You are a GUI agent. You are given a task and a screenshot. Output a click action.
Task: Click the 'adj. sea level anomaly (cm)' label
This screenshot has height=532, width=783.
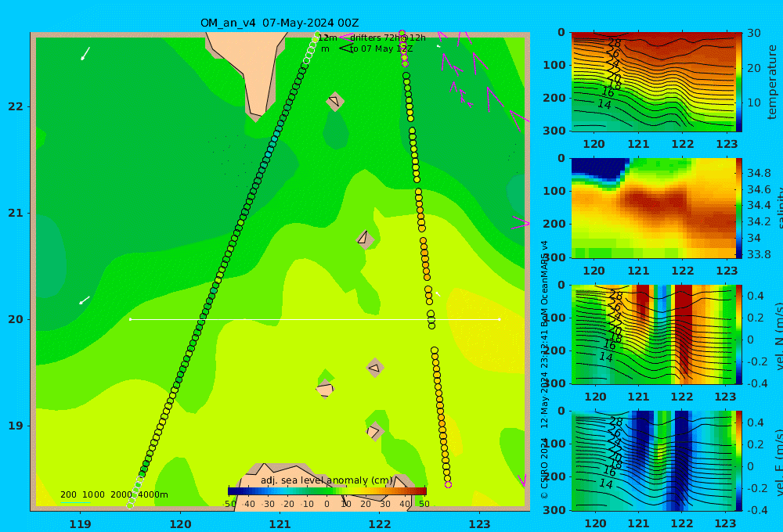(x=327, y=480)
